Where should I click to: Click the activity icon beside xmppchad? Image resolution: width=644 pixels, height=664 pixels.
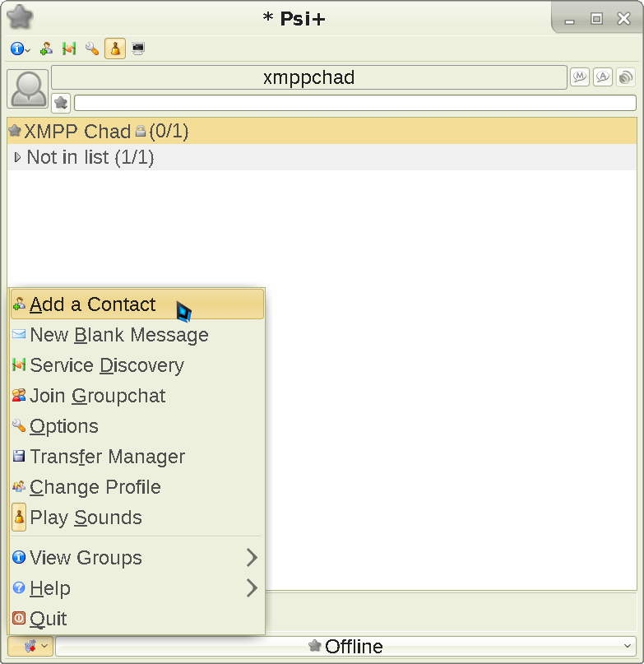603,77
